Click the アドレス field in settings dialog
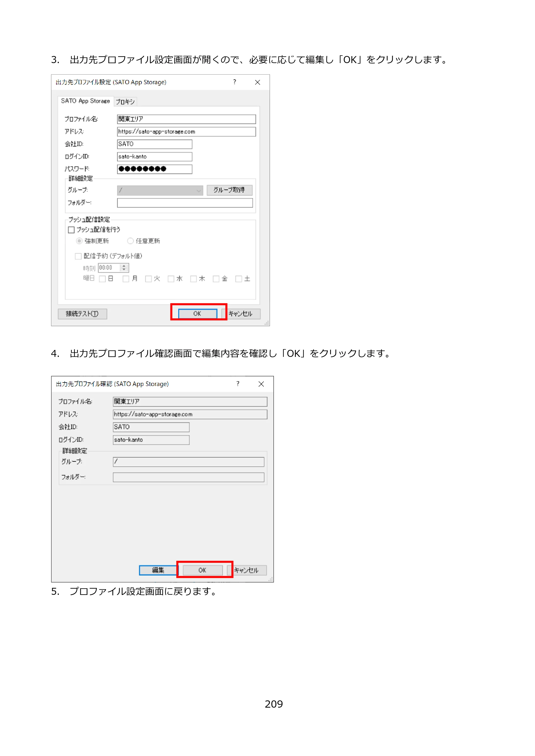This screenshot has height=756, width=535. [x=186, y=132]
